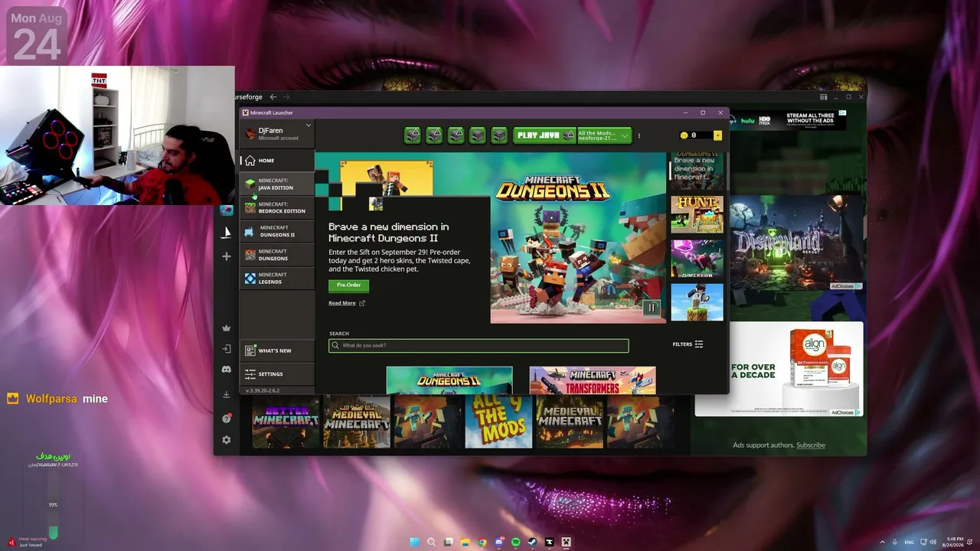Click the fifth quick-play installation icon
Image resolution: width=980 pixels, height=551 pixels.
pos(499,135)
